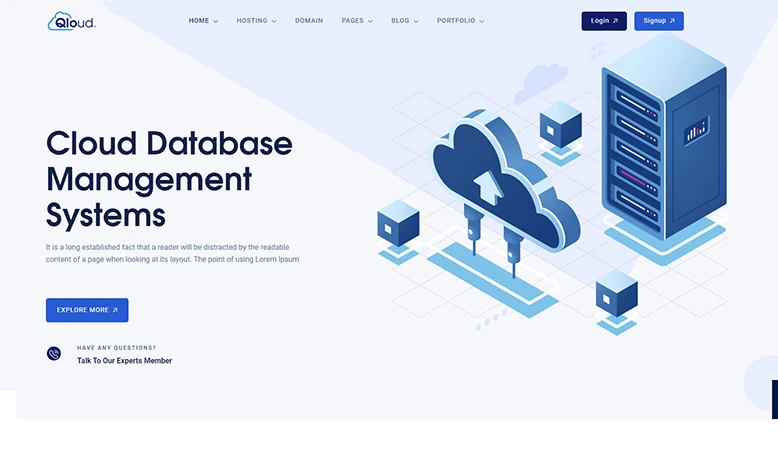The height and width of the screenshot is (460, 778).
Task: Click the phone call icon
Action: [54, 353]
